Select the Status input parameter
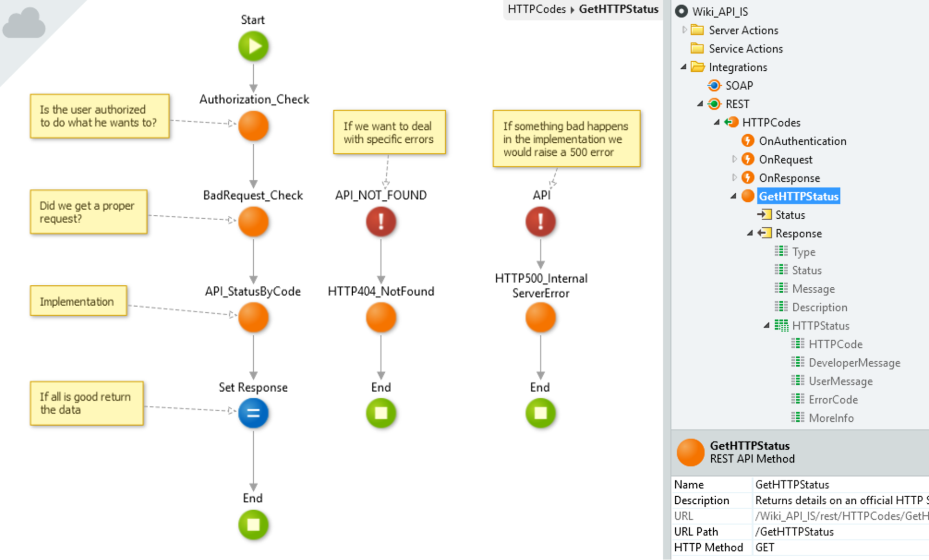 (781, 215)
